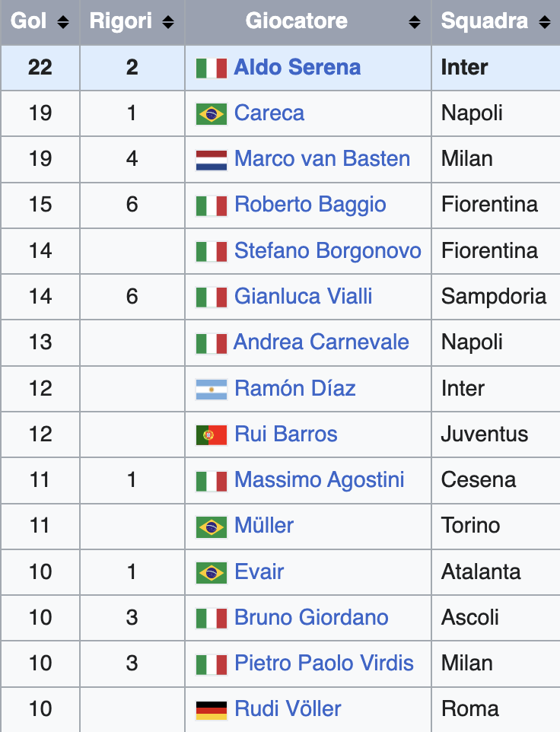
Task: Sort table by Squadra column arrows
Action: 545,22
